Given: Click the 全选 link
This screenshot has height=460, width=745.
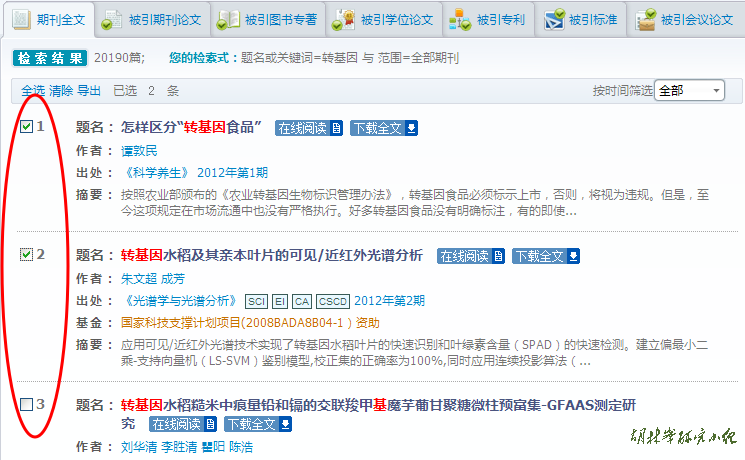Looking at the screenshot, I should click(x=33, y=91).
